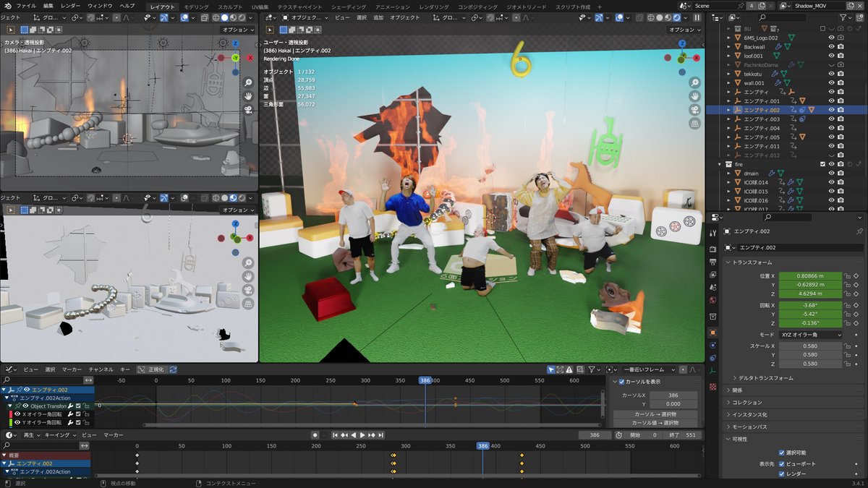
Task: Click the pan hand icon in main viewport
Action: click(695, 96)
